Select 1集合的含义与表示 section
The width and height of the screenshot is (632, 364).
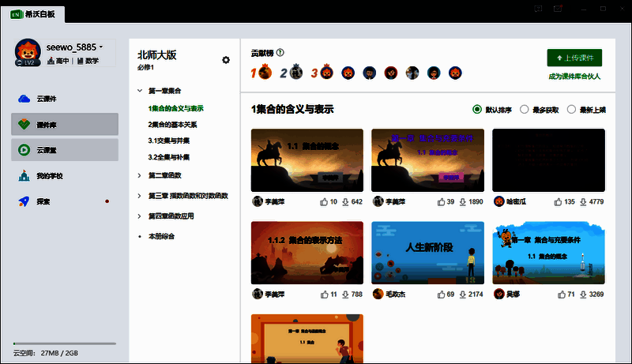pyautogui.click(x=175, y=108)
